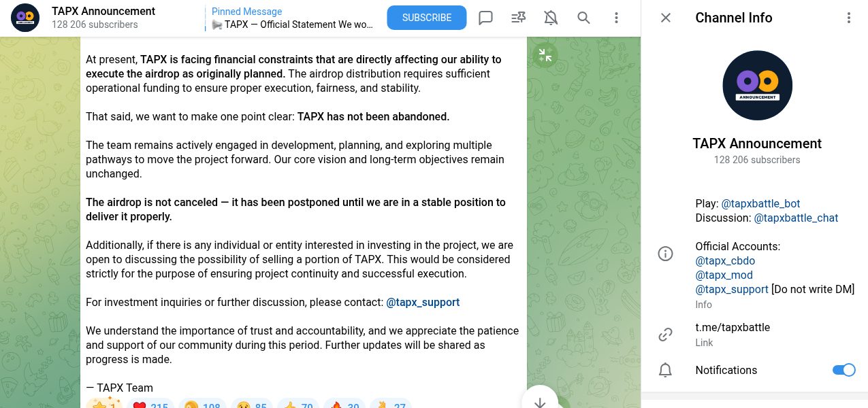Toggle the Notifications switch off
868x408 pixels.
coord(844,370)
